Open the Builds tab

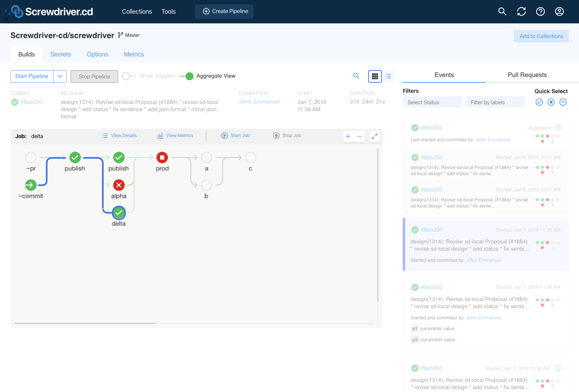pyautogui.click(x=27, y=54)
